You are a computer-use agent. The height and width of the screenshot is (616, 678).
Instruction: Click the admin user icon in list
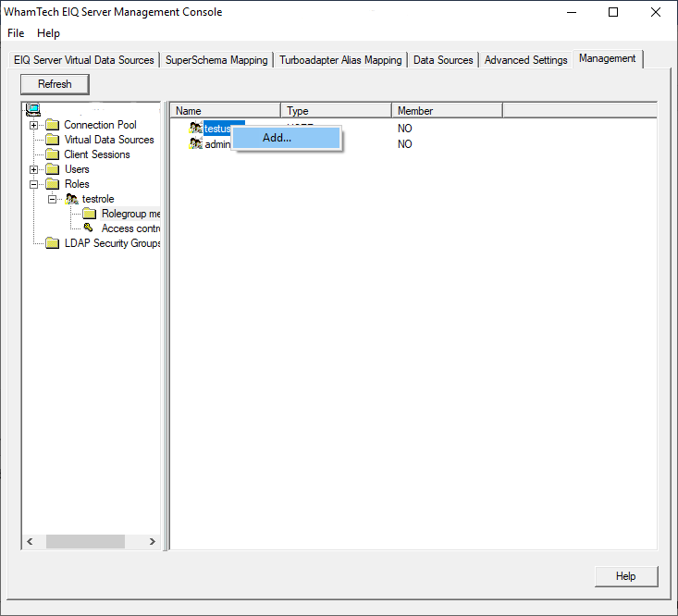[195, 144]
